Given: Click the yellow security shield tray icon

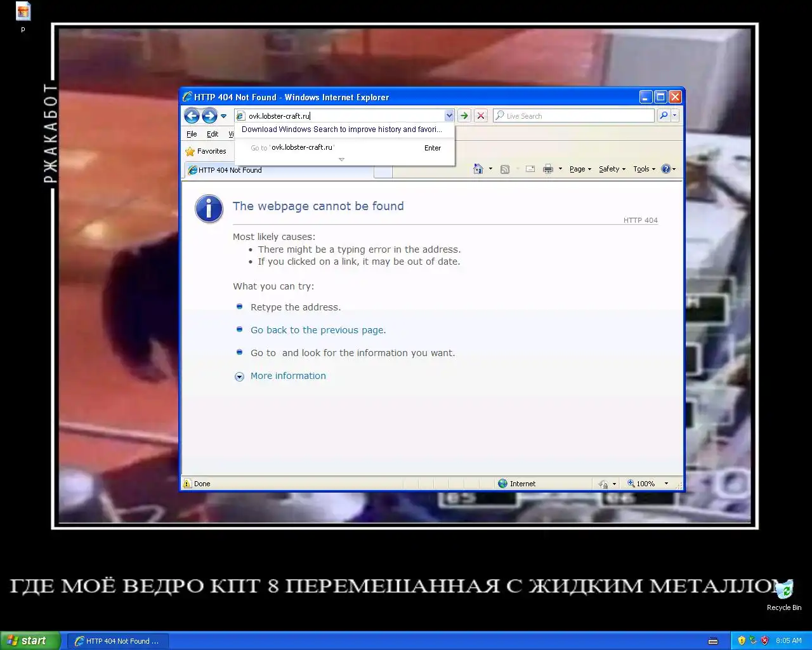Looking at the screenshot, I should [742, 641].
